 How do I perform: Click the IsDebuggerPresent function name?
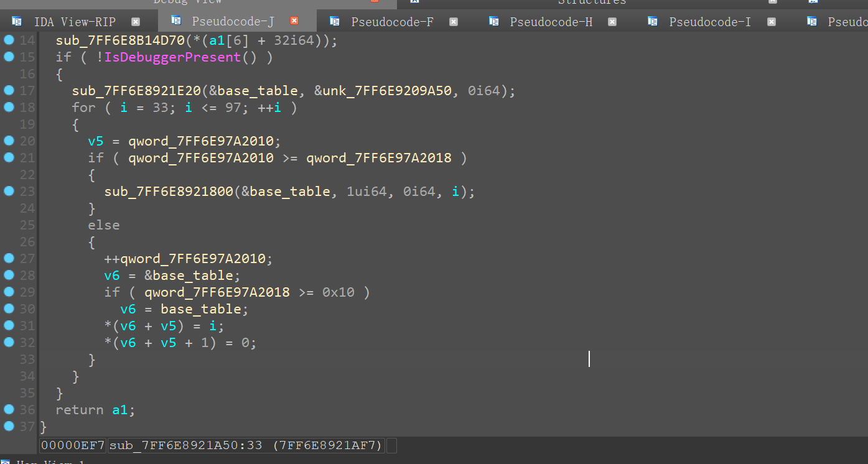(x=172, y=57)
